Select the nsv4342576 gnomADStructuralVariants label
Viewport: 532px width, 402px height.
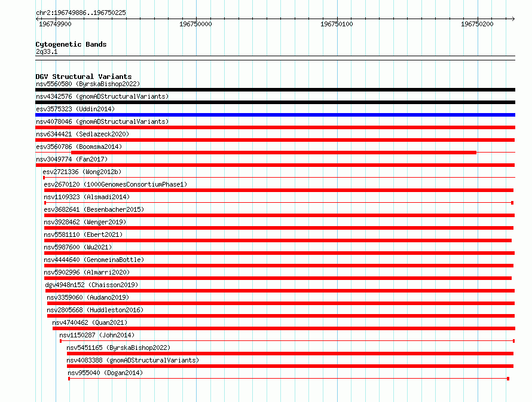[102, 96]
